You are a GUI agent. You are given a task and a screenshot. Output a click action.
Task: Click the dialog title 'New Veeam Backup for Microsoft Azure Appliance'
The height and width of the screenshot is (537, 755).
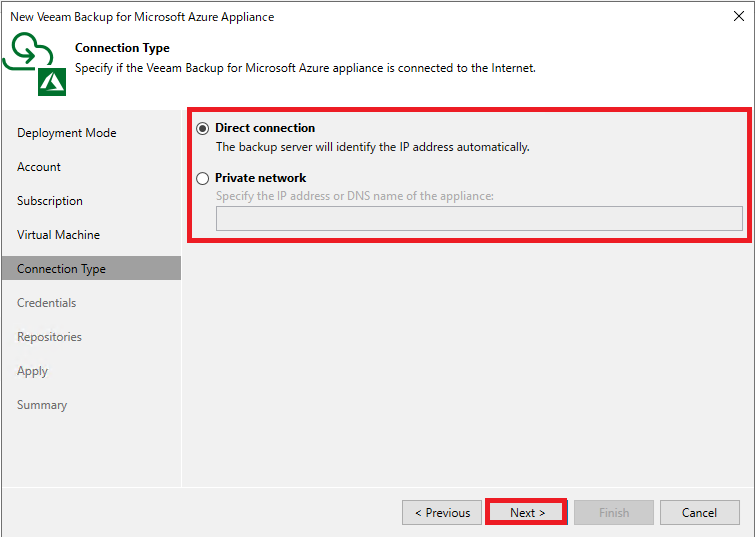tap(143, 17)
